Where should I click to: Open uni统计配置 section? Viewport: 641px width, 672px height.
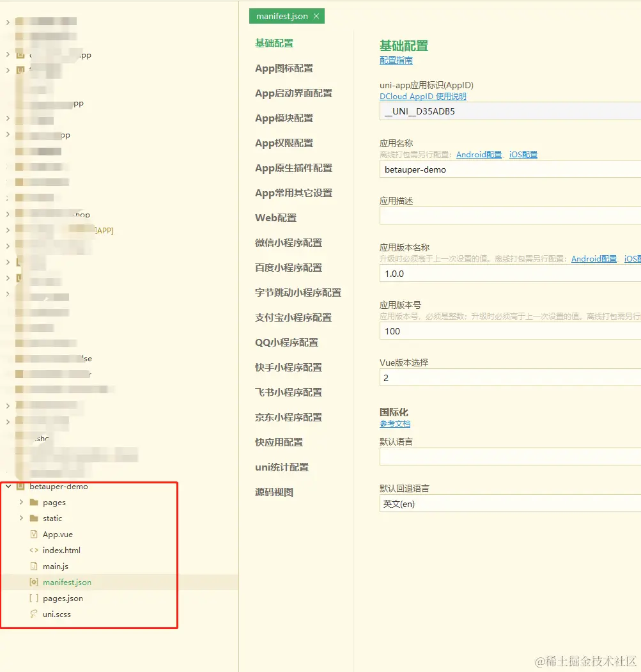281,467
